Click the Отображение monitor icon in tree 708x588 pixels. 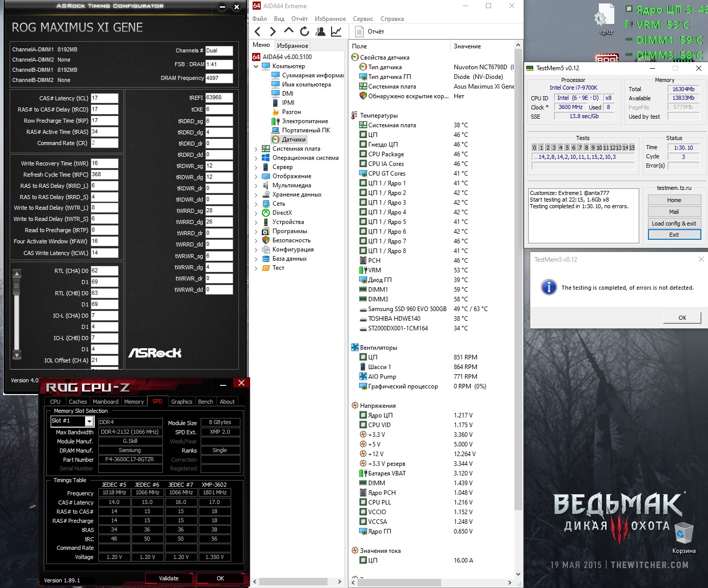click(x=266, y=176)
